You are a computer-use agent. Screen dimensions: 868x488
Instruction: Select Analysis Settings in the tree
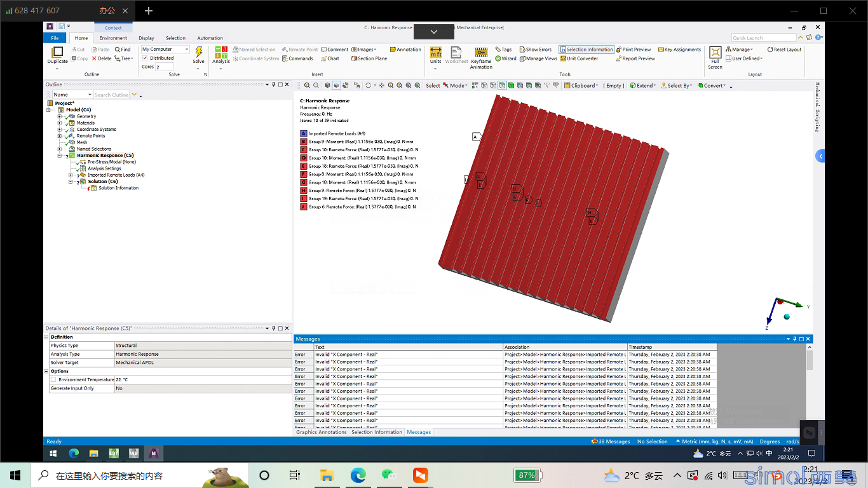[x=104, y=168]
